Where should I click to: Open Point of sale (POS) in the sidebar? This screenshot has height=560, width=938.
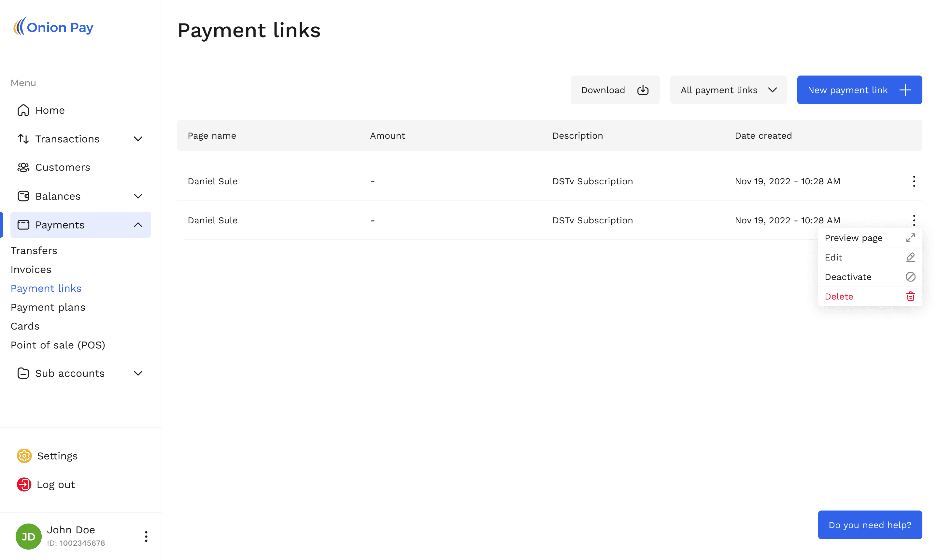(x=58, y=345)
